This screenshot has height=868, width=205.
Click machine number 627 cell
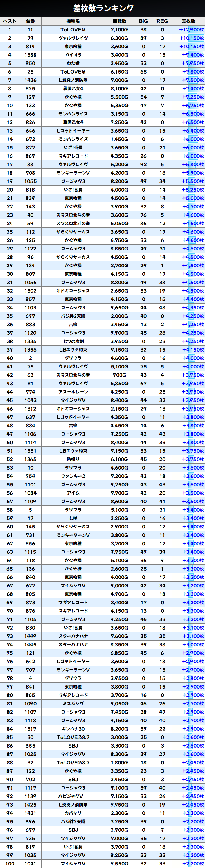pyautogui.click(x=30, y=585)
